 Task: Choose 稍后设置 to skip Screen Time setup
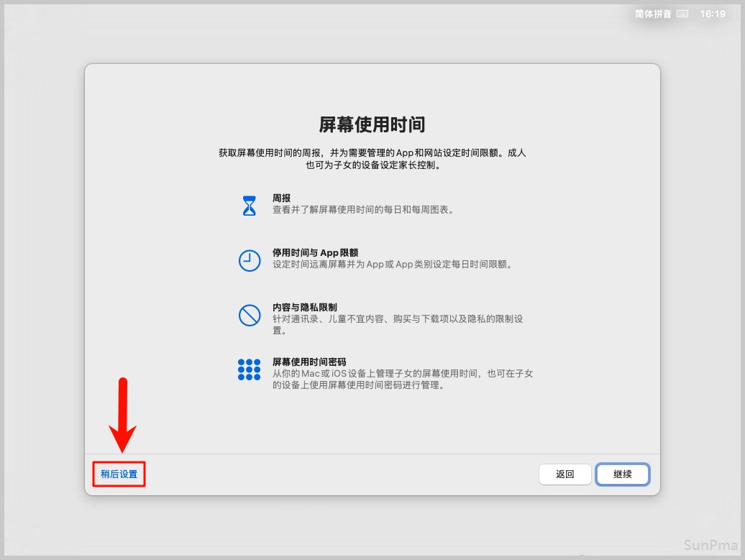[119, 474]
